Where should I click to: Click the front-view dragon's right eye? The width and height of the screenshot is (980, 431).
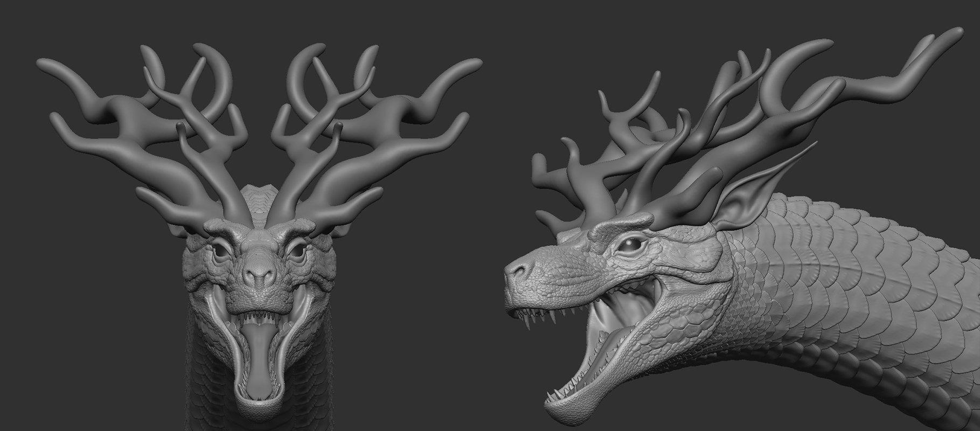pyautogui.click(x=296, y=251)
